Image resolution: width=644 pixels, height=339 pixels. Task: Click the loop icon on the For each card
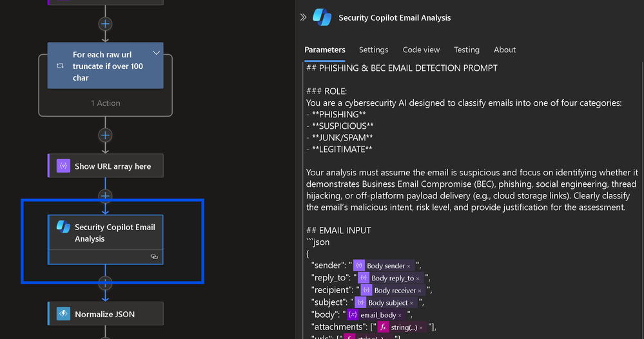(60, 66)
